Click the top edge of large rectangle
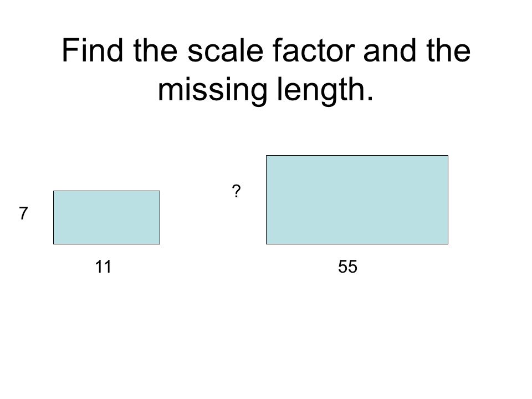532x399 pixels. 357,156
